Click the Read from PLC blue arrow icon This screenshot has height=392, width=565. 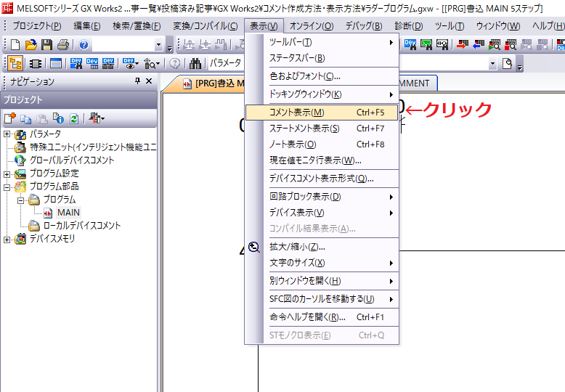tap(479, 45)
